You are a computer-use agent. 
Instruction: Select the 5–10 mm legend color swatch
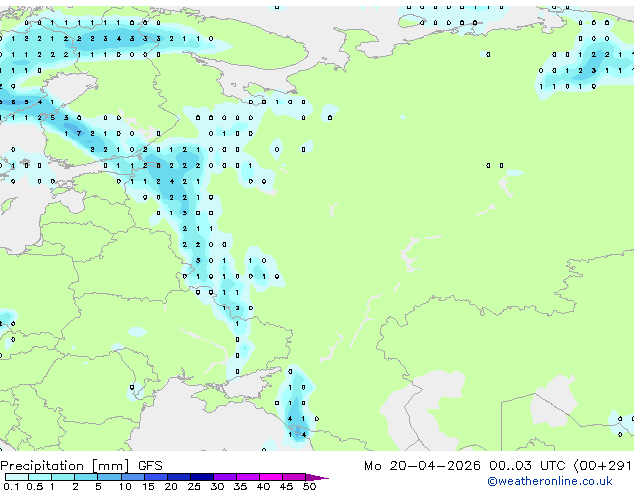pyautogui.click(x=109, y=477)
